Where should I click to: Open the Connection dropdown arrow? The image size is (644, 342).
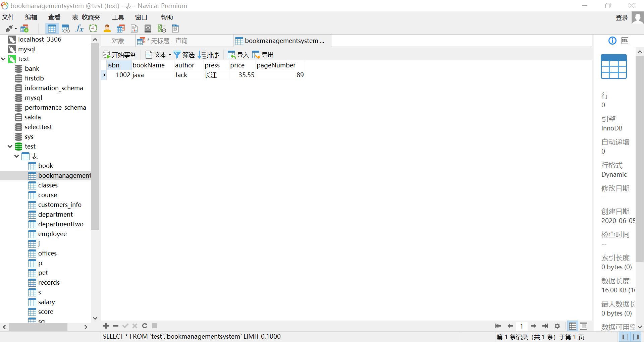pyautogui.click(x=16, y=29)
